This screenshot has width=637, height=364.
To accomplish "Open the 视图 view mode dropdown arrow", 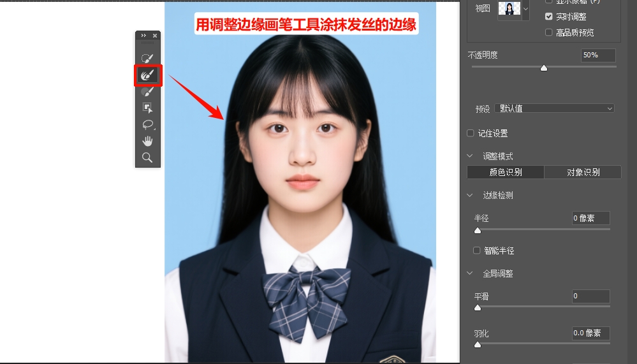I will (525, 9).
